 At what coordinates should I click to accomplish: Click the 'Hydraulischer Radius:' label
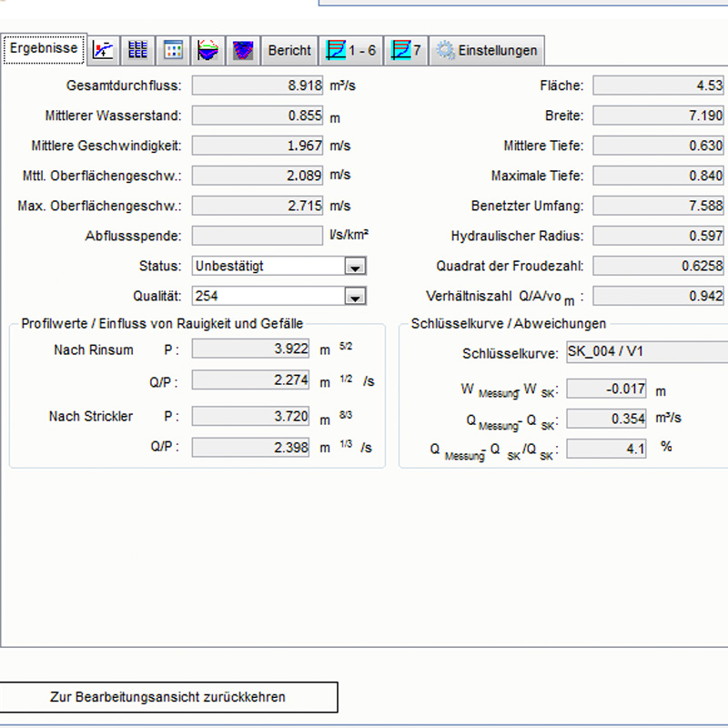517,236
